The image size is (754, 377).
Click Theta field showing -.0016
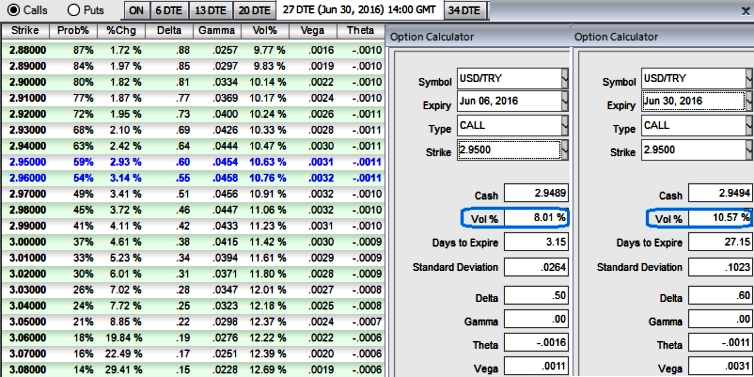pos(536,342)
